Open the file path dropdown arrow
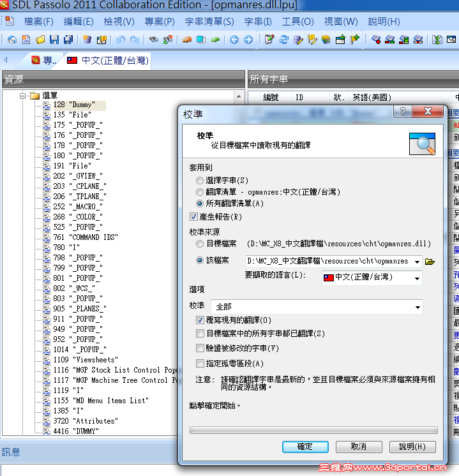The image size is (459, 476). (417, 262)
